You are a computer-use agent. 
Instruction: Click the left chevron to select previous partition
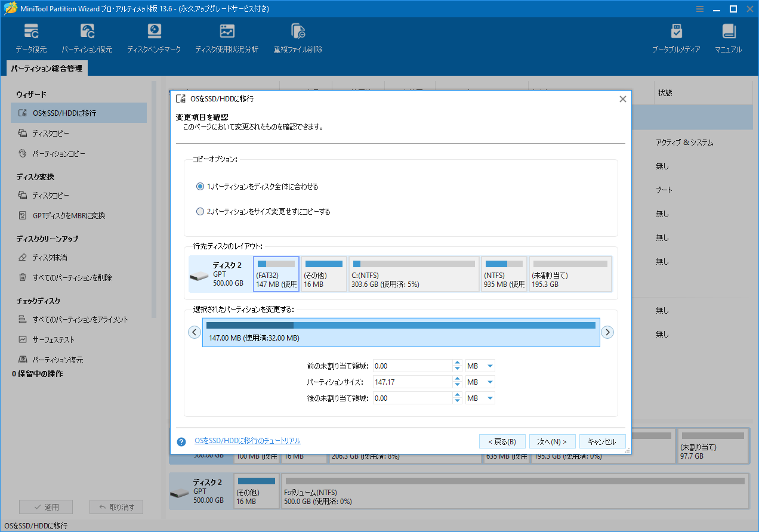[x=194, y=332]
